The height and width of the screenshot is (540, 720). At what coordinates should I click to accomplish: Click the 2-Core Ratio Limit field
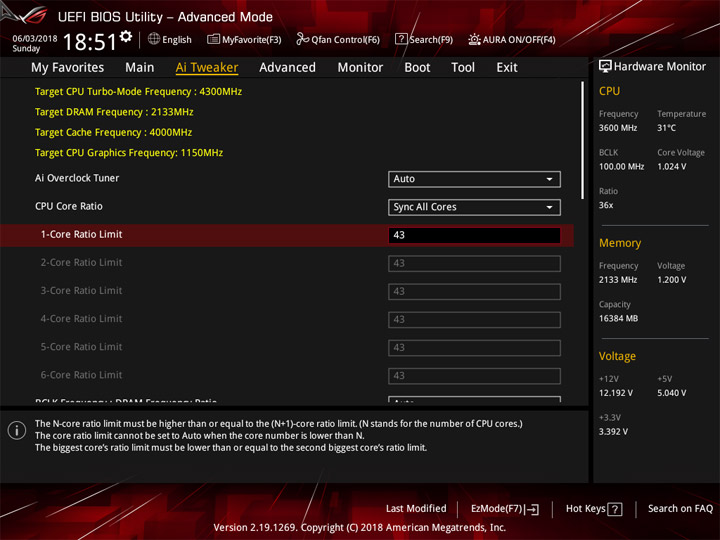tap(474, 263)
